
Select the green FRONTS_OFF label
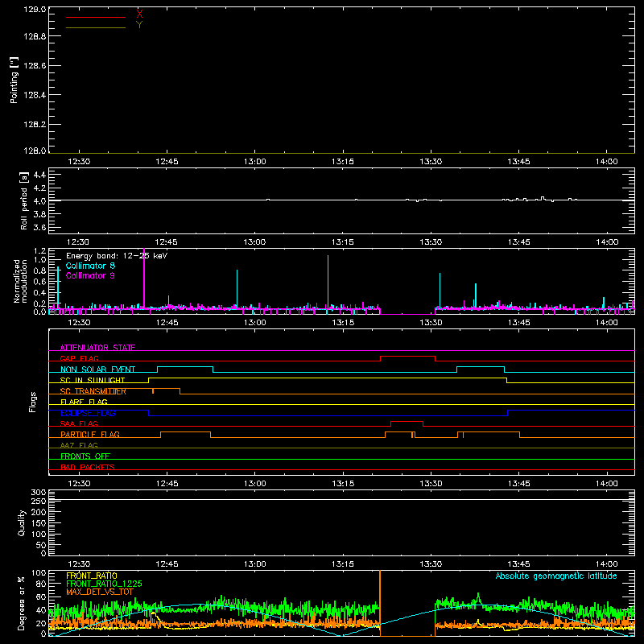click(85, 456)
